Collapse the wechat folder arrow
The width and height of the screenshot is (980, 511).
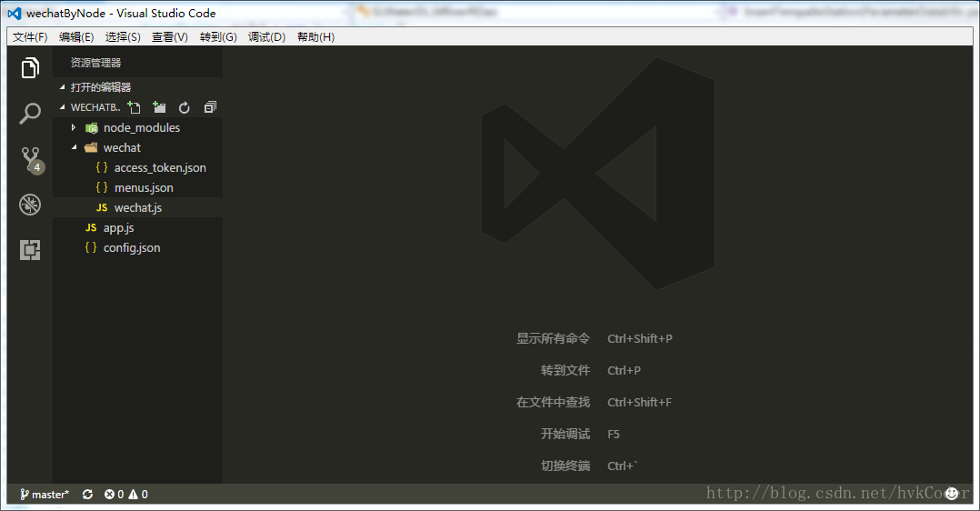point(74,147)
